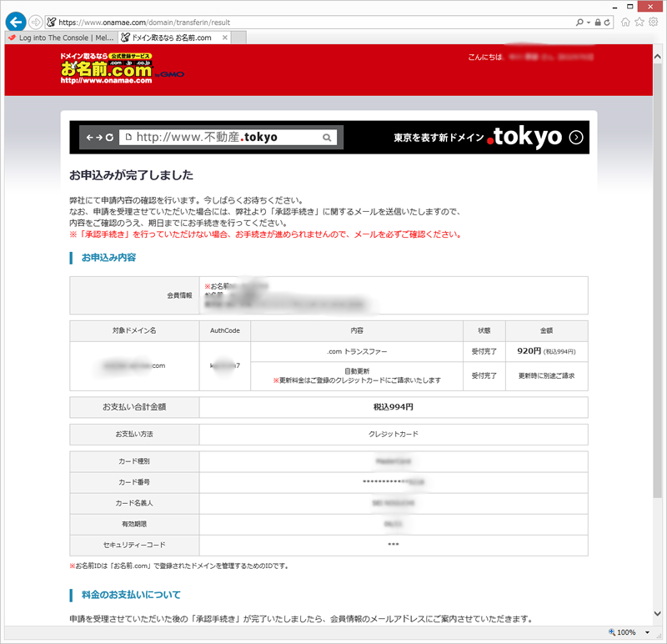Click the GMO logo beside お名前.com
Screen dimensions: 667x644
169,74
